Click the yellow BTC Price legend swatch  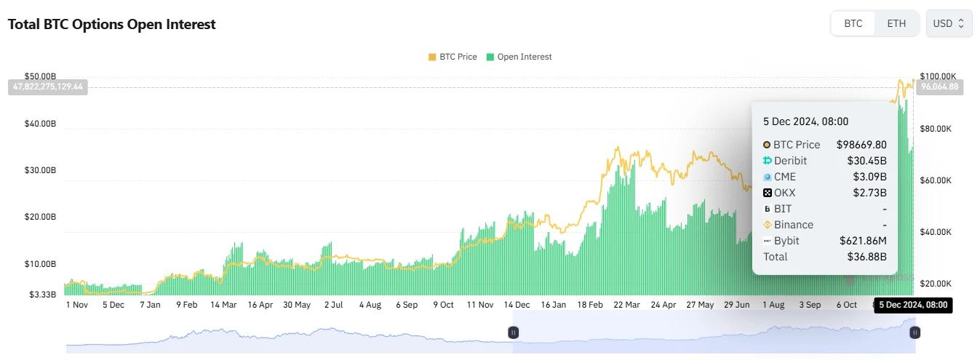click(432, 57)
